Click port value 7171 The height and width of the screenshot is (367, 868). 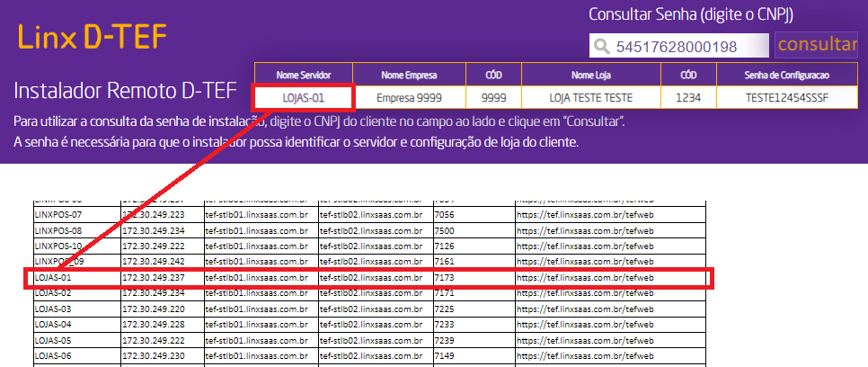(445, 292)
